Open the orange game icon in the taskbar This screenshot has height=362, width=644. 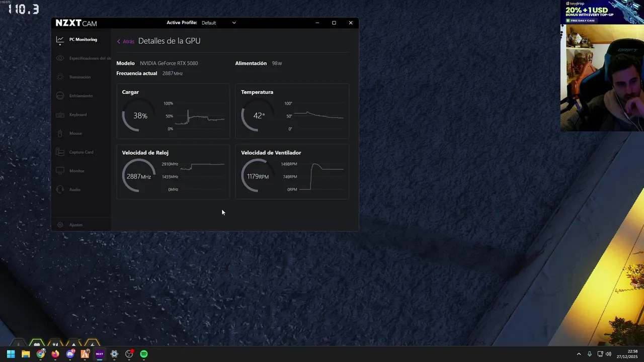point(85,354)
